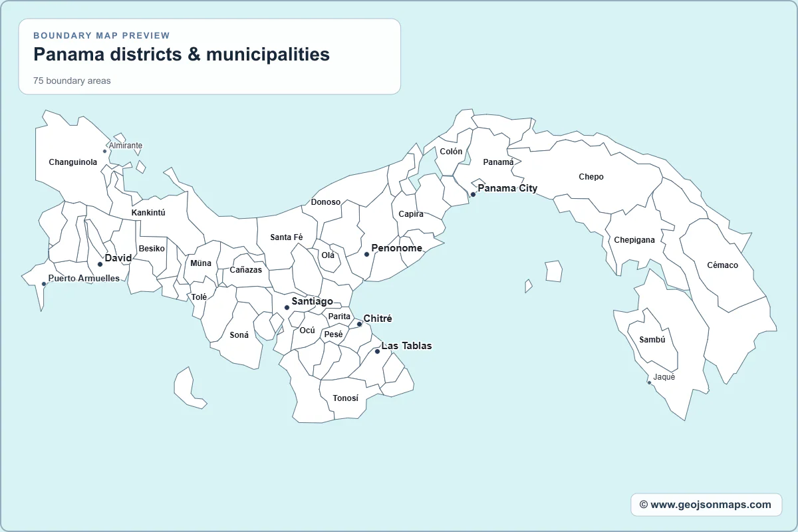The height and width of the screenshot is (532, 798).
Task: Select the Tonosí district label
Action: pyautogui.click(x=346, y=398)
